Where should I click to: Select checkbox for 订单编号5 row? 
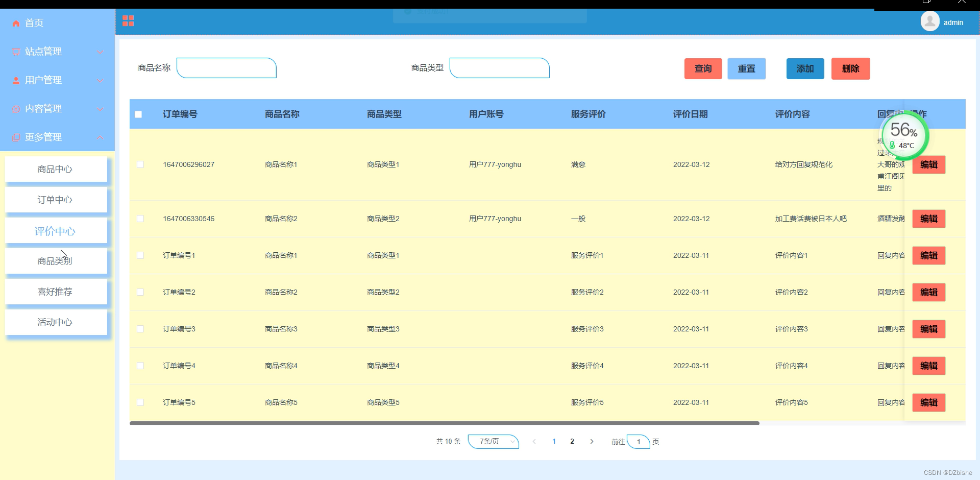[x=140, y=402]
